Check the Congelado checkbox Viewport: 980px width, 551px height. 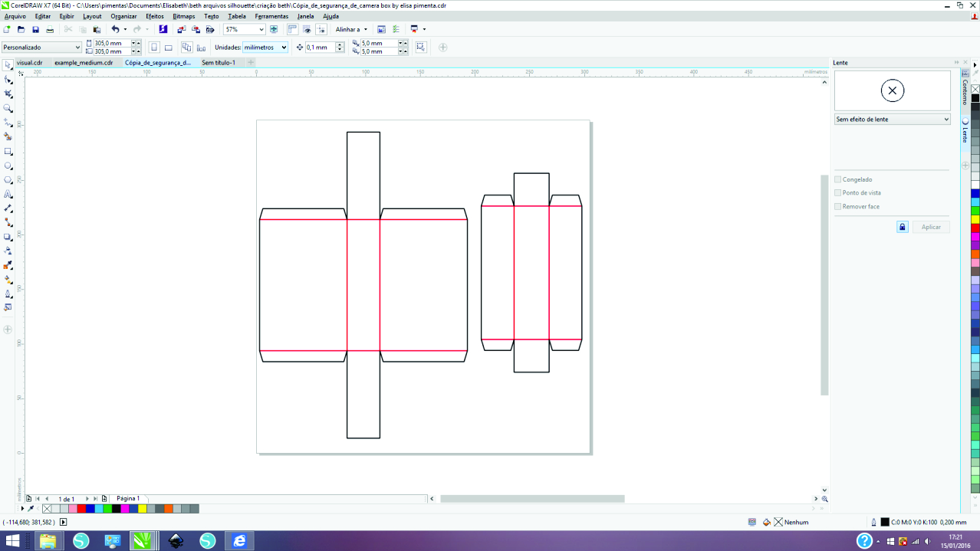pos(838,179)
